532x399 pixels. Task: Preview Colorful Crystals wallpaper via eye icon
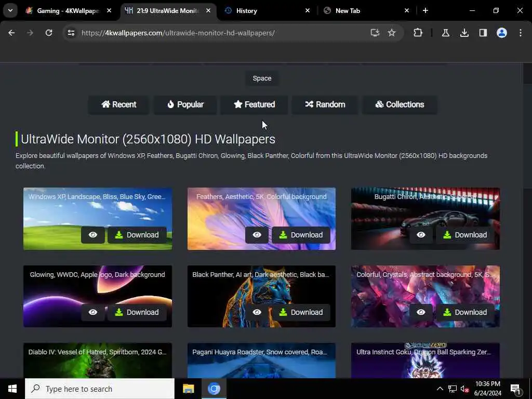421,312
